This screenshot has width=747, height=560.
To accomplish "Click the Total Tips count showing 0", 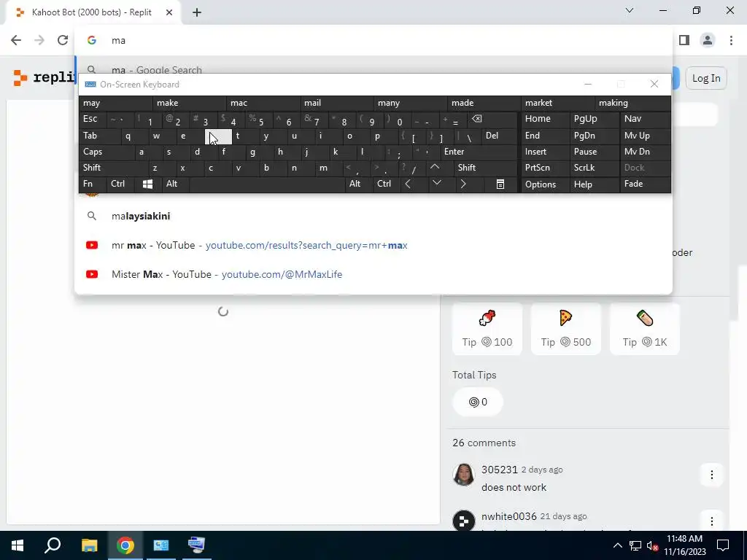I will 478,402.
